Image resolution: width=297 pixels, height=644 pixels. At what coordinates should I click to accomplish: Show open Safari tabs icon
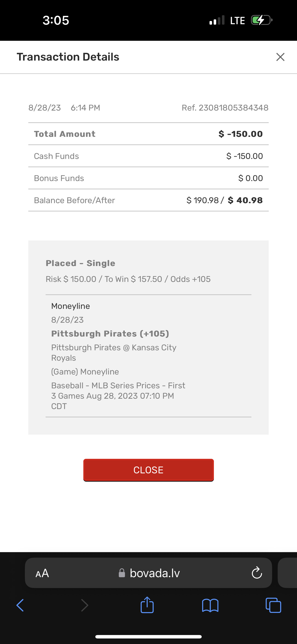273,605
